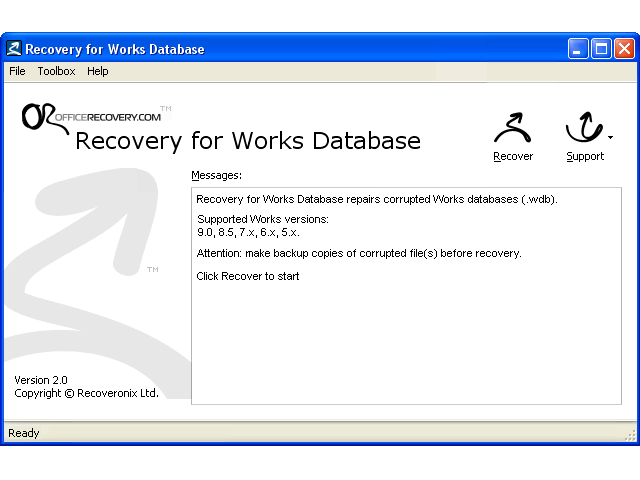Minimize the Recovery for Works Database window
Viewport: 640px width, 480px height.
[578, 49]
